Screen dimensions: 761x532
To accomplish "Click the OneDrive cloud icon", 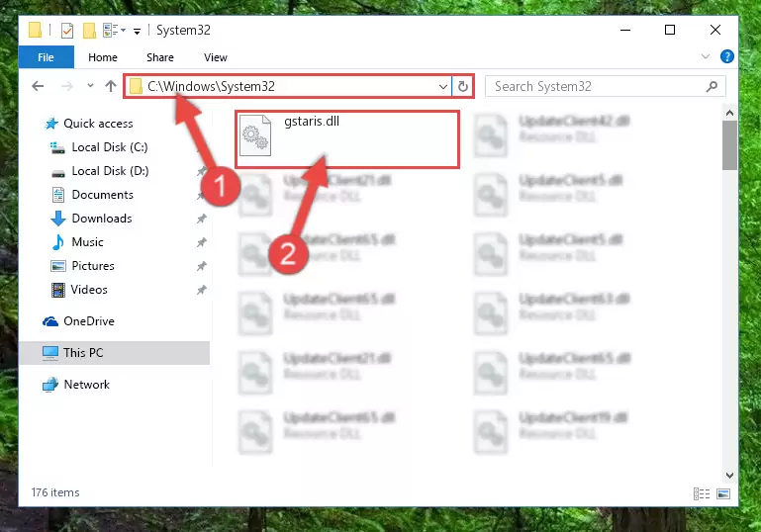I will (x=50, y=321).
